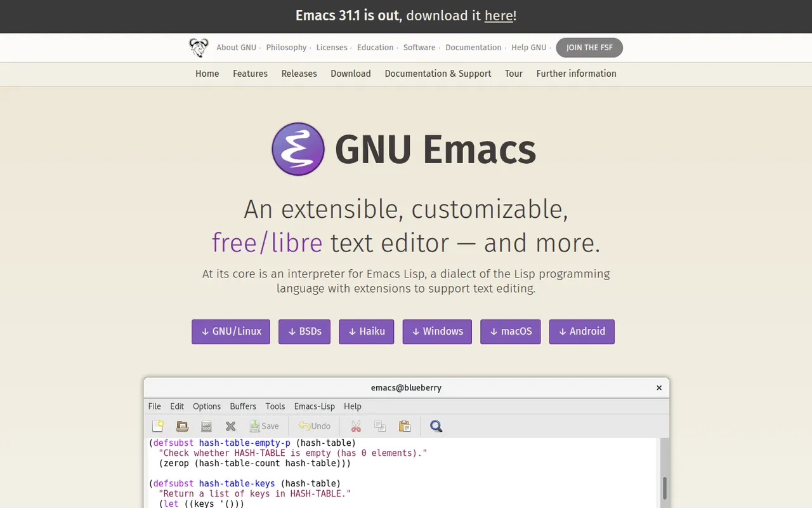The height and width of the screenshot is (508, 812).
Task: Click Undo icon in Emacs toolbar
Action: point(315,426)
